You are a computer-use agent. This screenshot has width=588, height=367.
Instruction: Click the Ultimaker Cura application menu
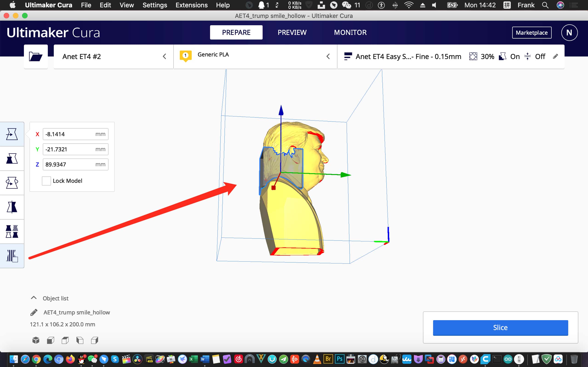pos(49,5)
